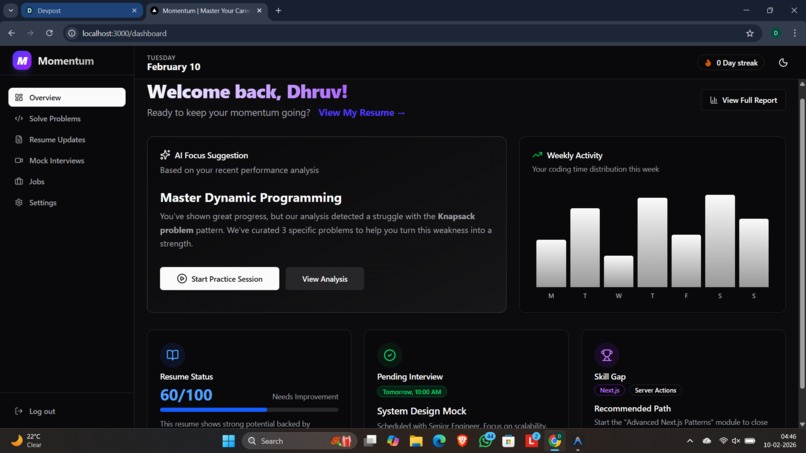Open Settings from the sidebar

(67, 203)
